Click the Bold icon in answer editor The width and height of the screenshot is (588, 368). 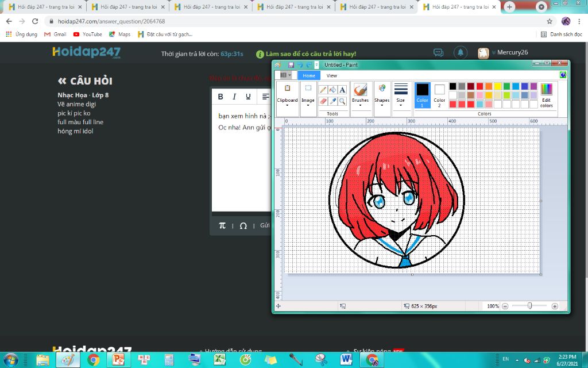tap(220, 97)
